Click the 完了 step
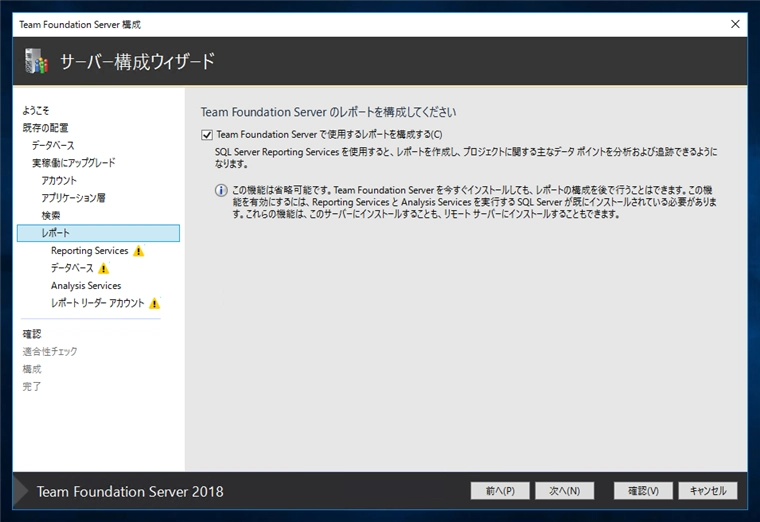 (x=32, y=386)
